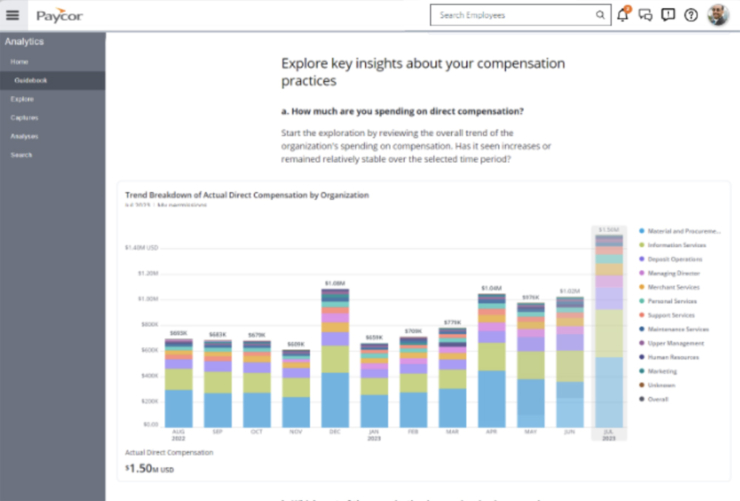Click the magnifier icon in Search Employees

pyautogui.click(x=600, y=15)
